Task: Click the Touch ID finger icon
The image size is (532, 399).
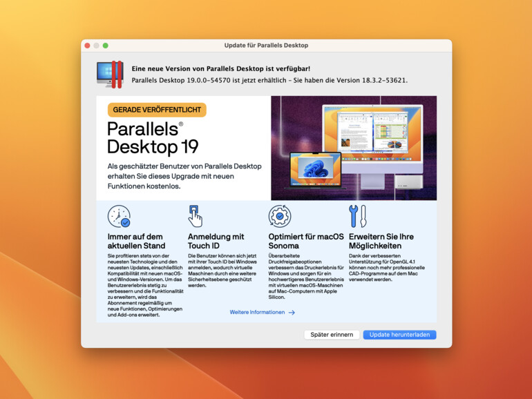Action: click(x=195, y=216)
